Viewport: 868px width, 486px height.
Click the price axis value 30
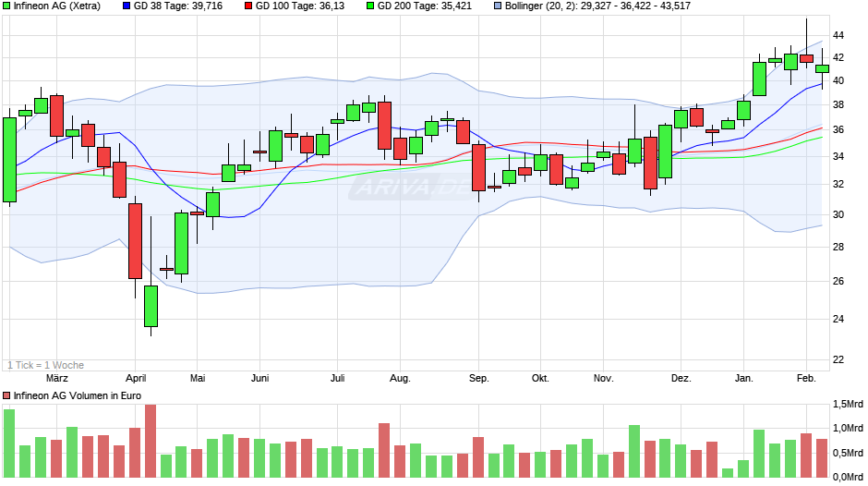[x=838, y=214]
